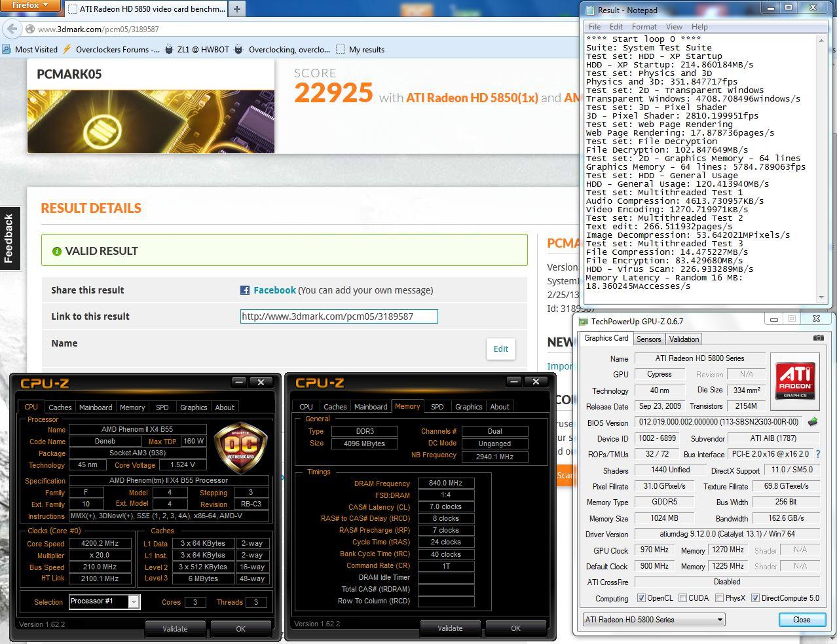Image resolution: width=837 pixels, height=644 pixels.
Task: Open SPD tab in left CPU-Z window
Action: (162, 407)
